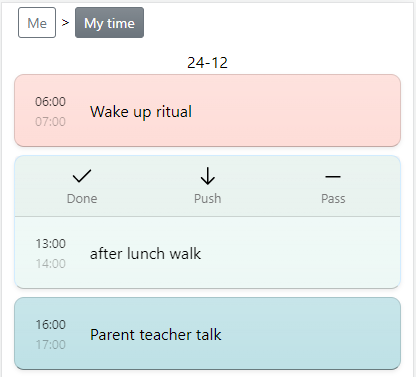Click the 06:00 start time
Image resolution: width=416 pixels, height=377 pixels.
50,101
